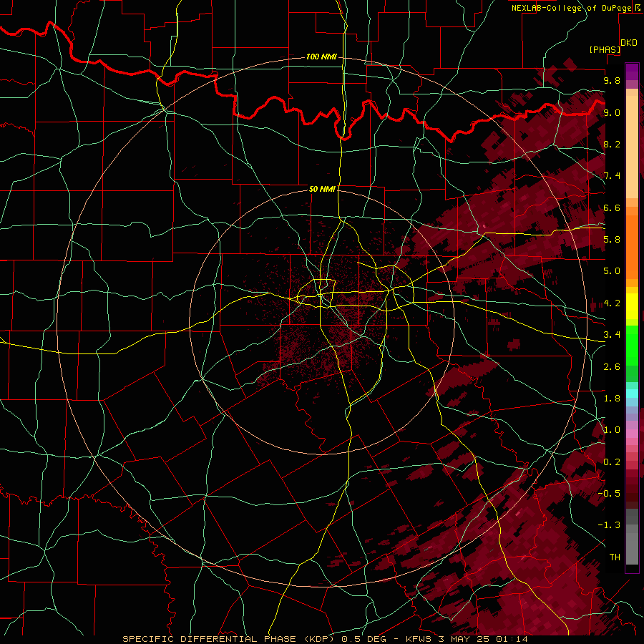Pick the bright green segment of the color bar

(x=632, y=345)
